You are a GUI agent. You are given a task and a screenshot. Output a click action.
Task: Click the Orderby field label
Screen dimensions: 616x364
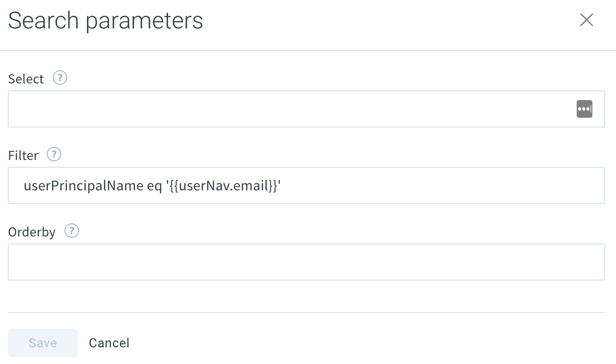pyautogui.click(x=32, y=232)
